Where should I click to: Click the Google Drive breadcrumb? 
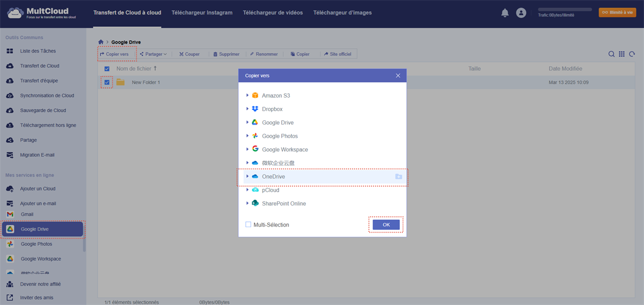coord(126,42)
